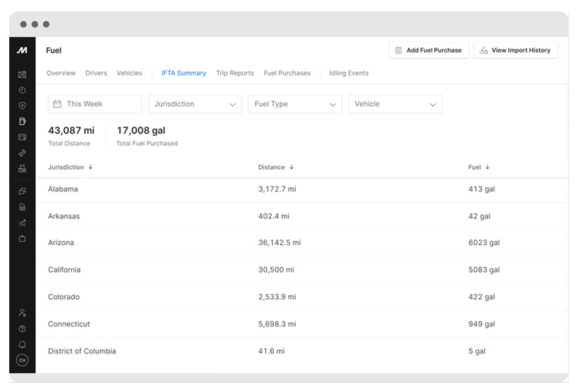Switch to the Fuel Purchases tab
Viewport: 576px width, 392px height.
pos(287,73)
